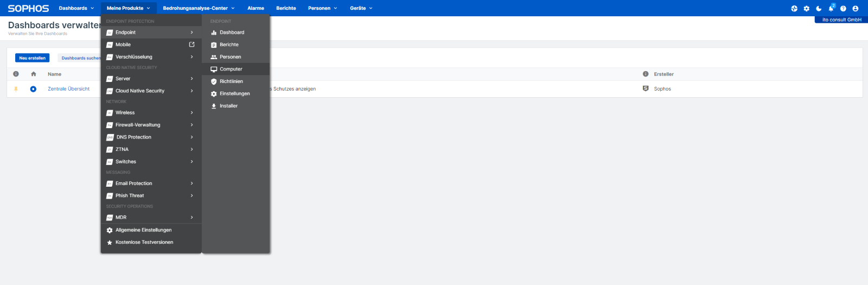The height and width of the screenshot is (285, 868).
Task: Expand the Cloud Native Security submenu arrow
Action: point(192,91)
